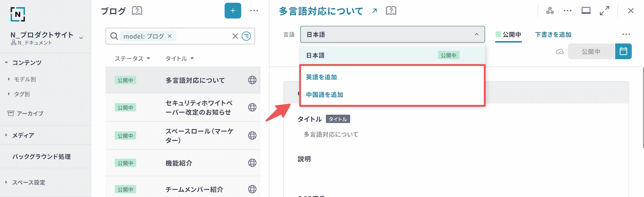Select 英語を追加 from language menu
The height and width of the screenshot is (197, 644).
pyautogui.click(x=321, y=77)
